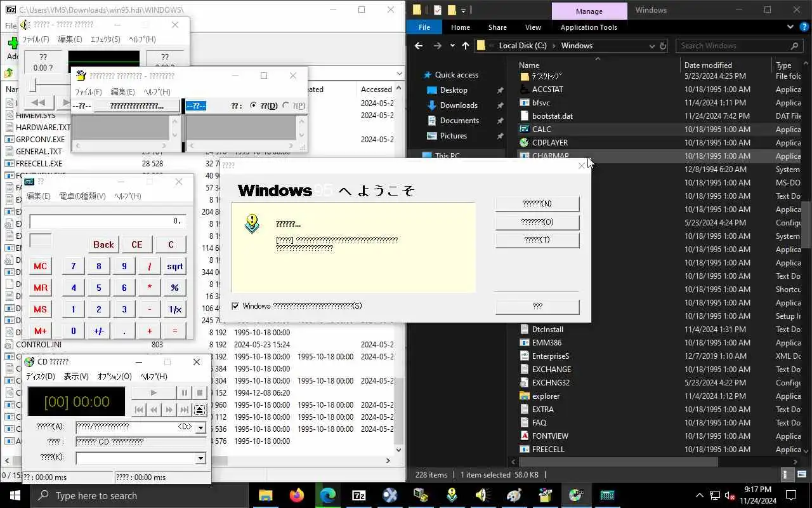
Task: Open the CD track (K) dropdown
Action: [x=201, y=458]
